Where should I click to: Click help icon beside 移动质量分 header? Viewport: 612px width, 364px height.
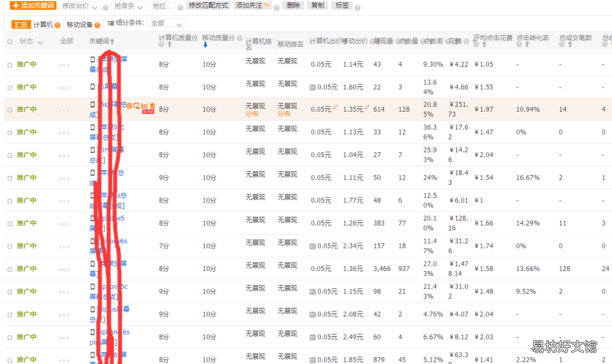[x=239, y=38]
